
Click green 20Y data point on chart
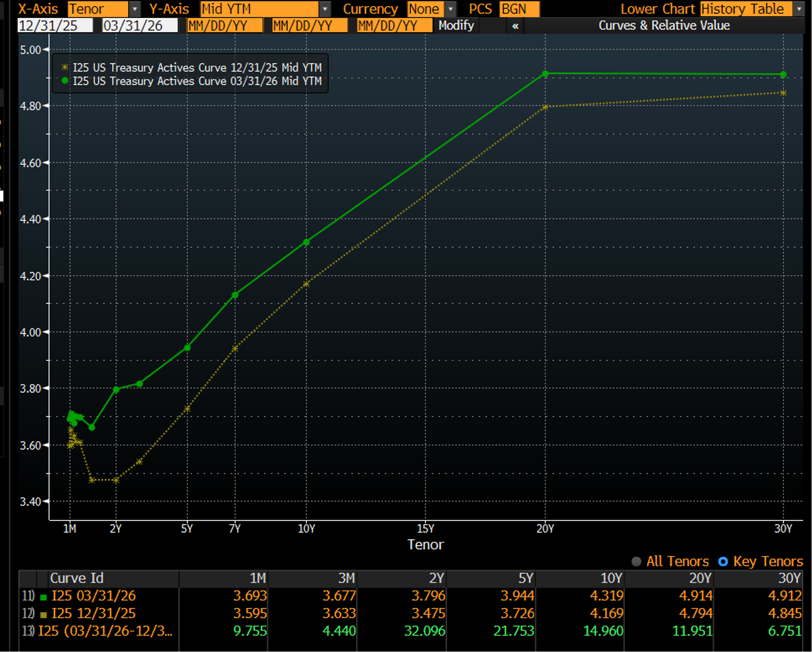[x=545, y=74]
